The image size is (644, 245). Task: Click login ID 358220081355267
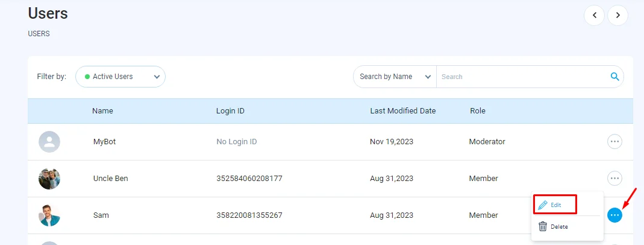coord(249,215)
